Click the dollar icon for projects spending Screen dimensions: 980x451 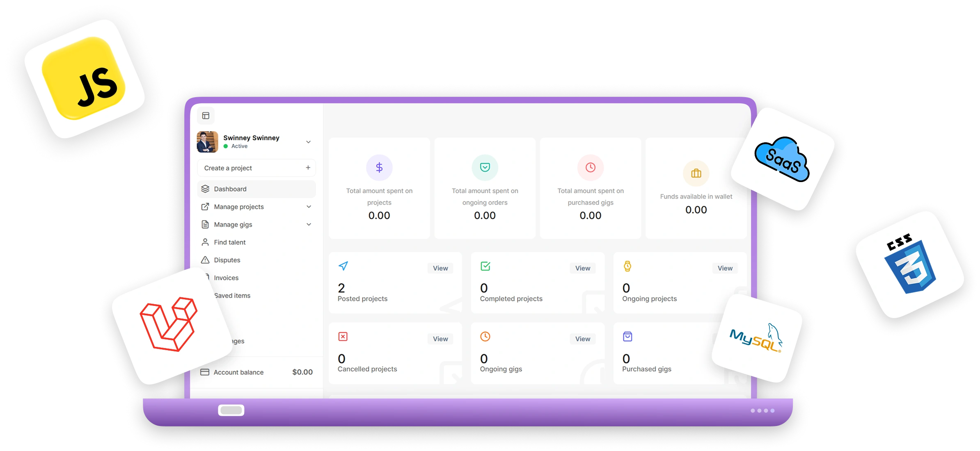pos(379,167)
